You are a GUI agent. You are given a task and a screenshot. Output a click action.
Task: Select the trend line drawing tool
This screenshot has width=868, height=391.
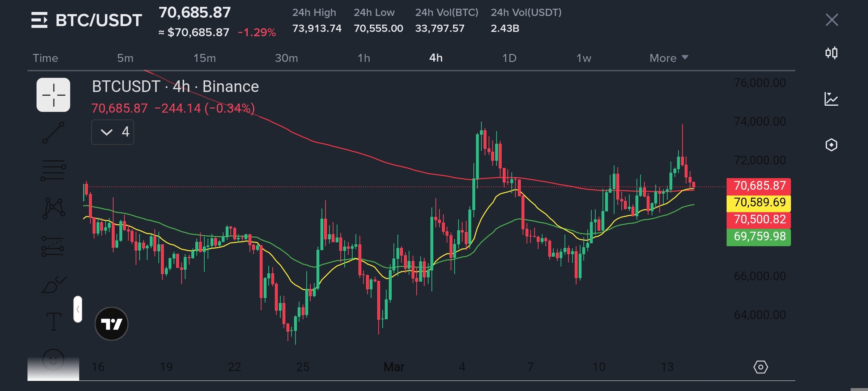pyautogui.click(x=53, y=133)
